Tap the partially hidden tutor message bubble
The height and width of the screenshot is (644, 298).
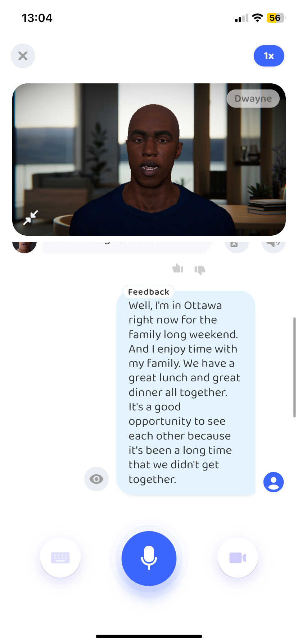coord(127,247)
